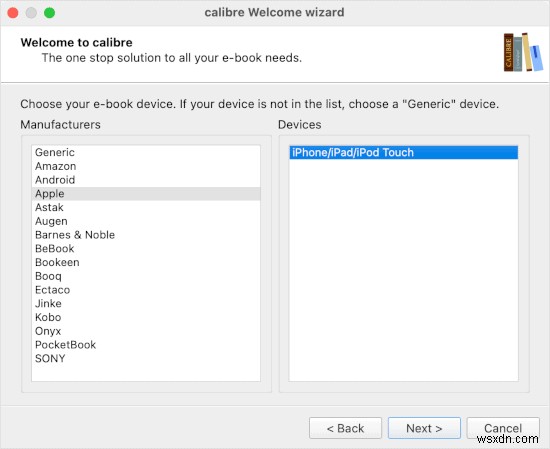
Task: Select the Android manufacturer entry
Action: pos(146,180)
